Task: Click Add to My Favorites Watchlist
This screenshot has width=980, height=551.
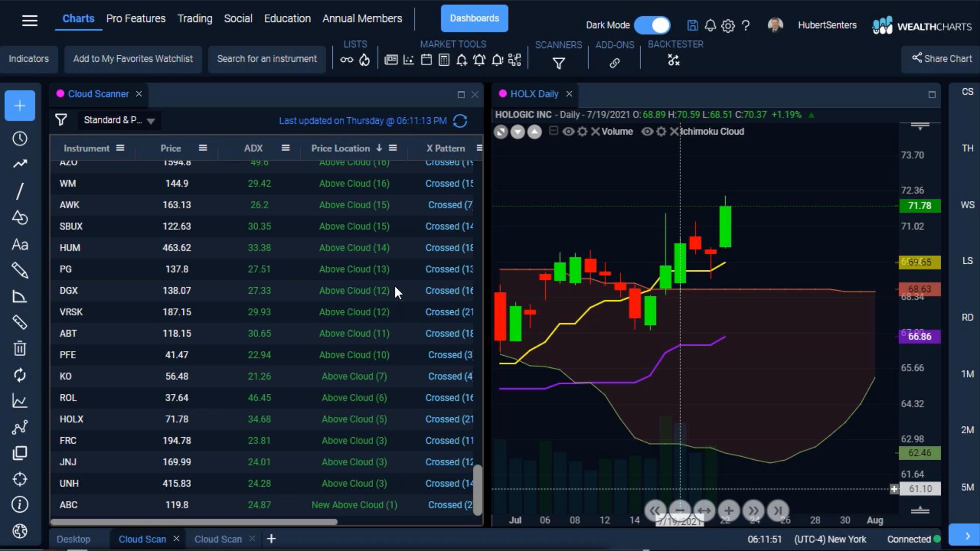Action: coord(133,59)
